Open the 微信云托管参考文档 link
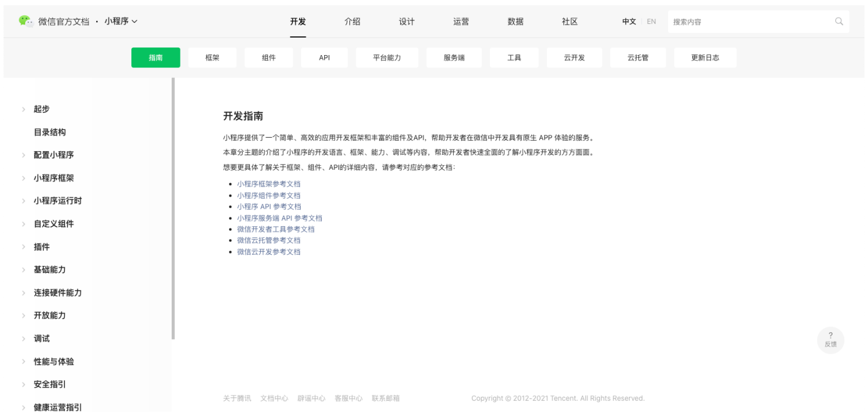 (268, 240)
